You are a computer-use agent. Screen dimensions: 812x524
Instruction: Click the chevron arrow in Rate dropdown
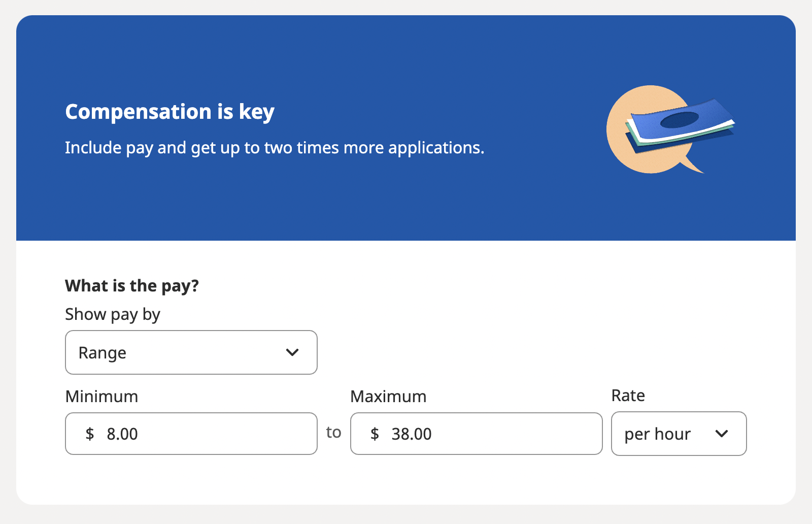(x=722, y=434)
